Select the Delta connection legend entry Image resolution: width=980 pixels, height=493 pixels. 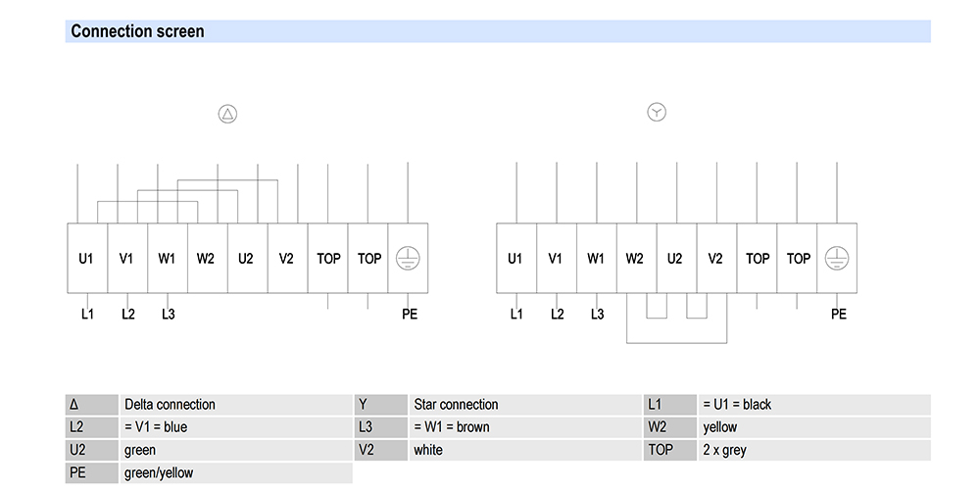[170, 404]
